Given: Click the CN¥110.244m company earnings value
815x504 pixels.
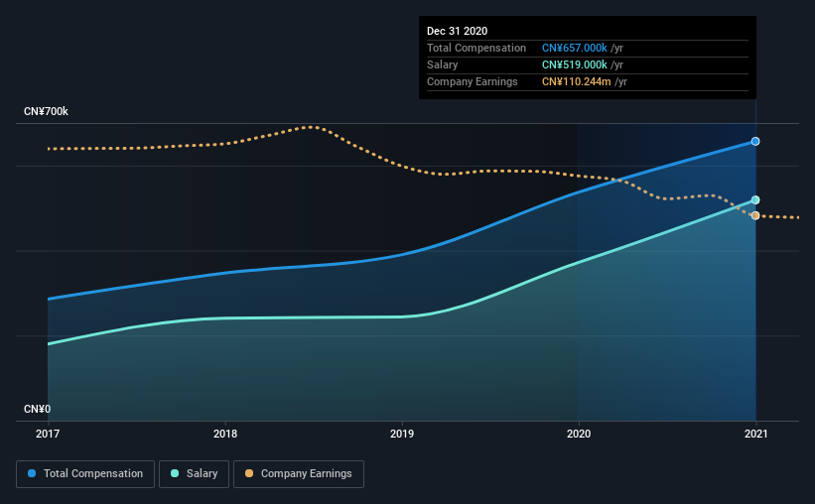Looking at the screenshot, I should click(x=577, y=81).
